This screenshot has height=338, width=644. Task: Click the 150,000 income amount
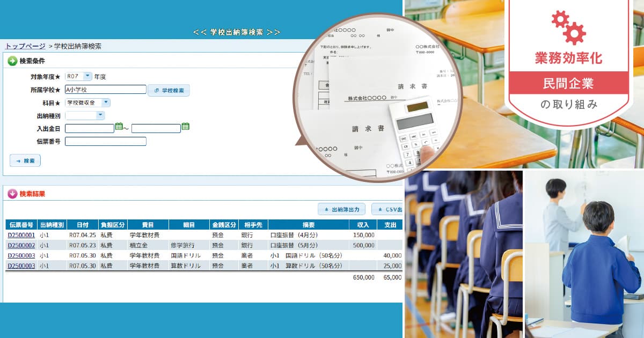click(x=364, y=235)
